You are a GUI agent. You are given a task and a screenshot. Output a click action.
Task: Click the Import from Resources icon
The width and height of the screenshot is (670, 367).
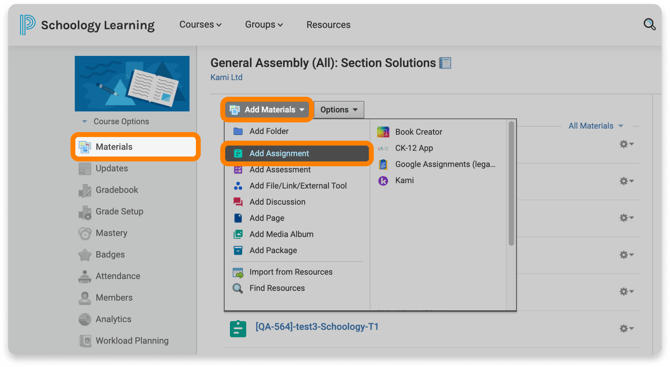coord(238,272)
